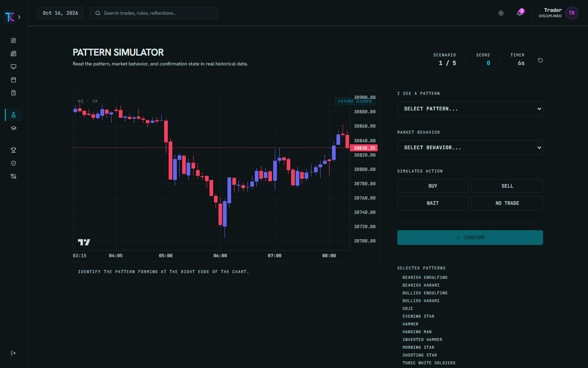This screenshot has height=368, width=588.
Task: Click Three White Soldiers in patterns list
Action: [x=429, y=363]
